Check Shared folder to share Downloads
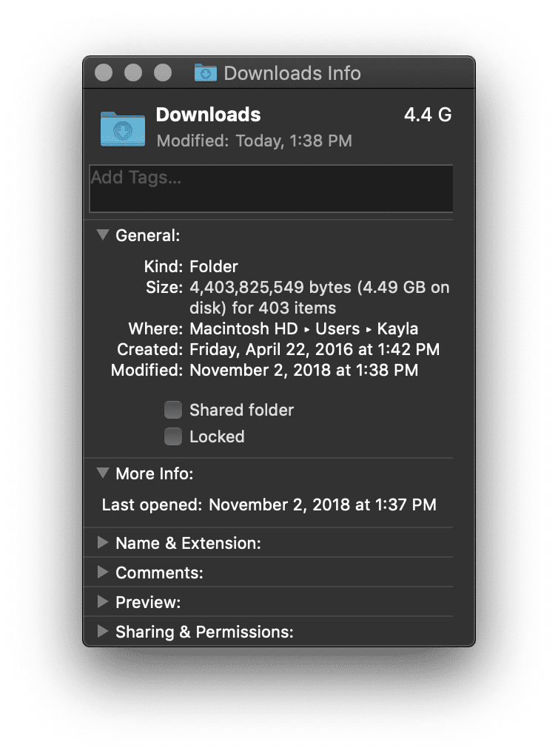The height and width of the screenshot is (756, 558). (172, 409)
